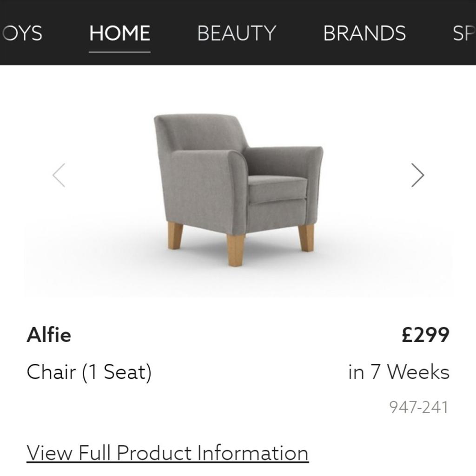Click the Alfie product title

49,335
